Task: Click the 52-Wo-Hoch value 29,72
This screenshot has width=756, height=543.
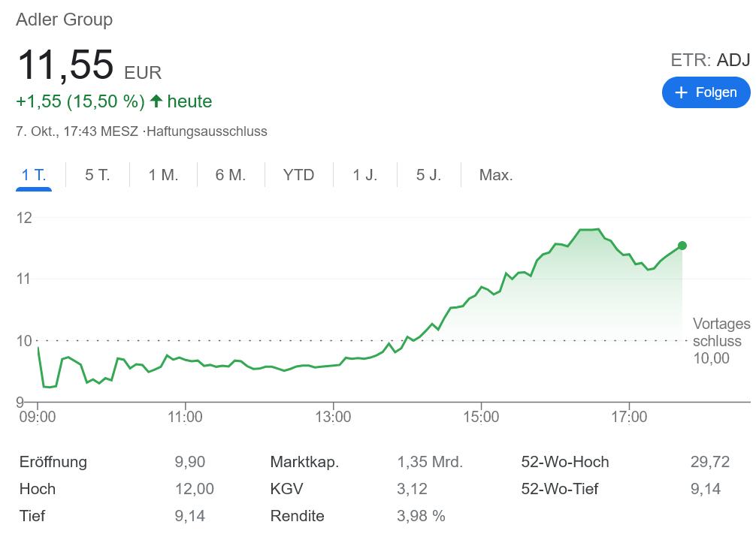Action: click(705, 463)
